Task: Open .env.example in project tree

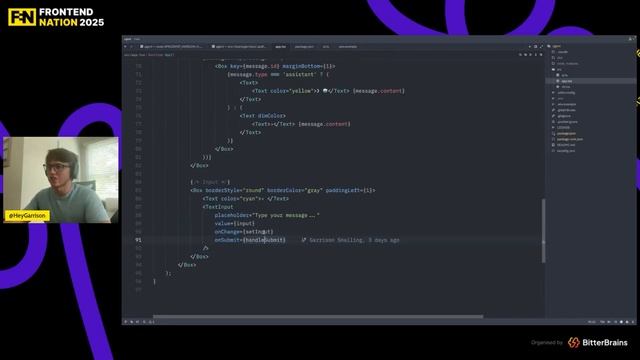Action: (x=567, y=104)
